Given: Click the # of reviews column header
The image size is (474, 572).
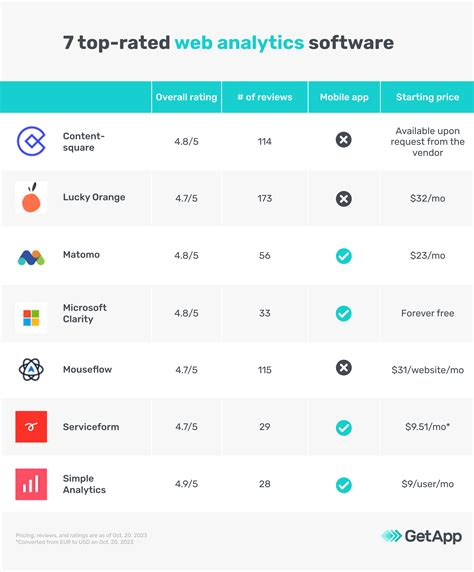Looking at the screenshot, I should [265, 97].
